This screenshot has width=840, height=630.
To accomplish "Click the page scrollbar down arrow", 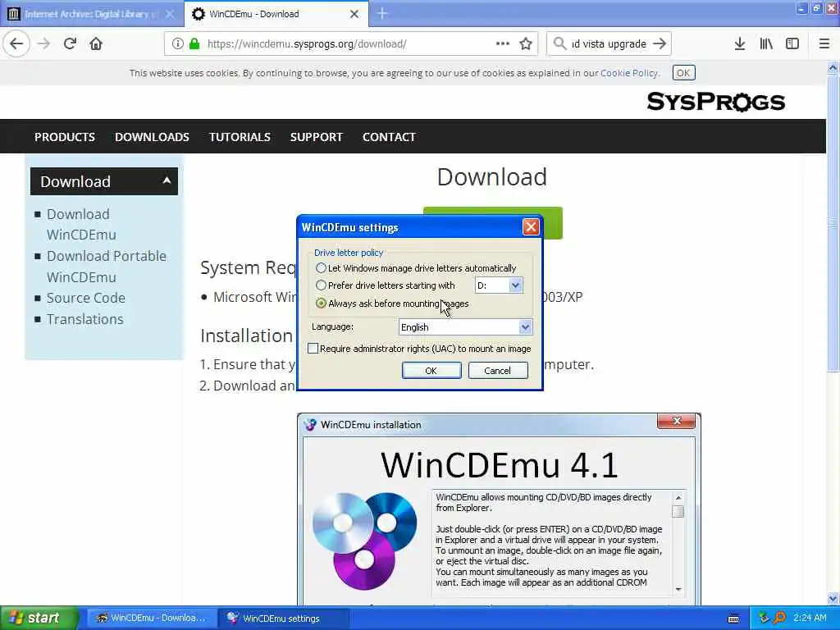I will [833, 598].
